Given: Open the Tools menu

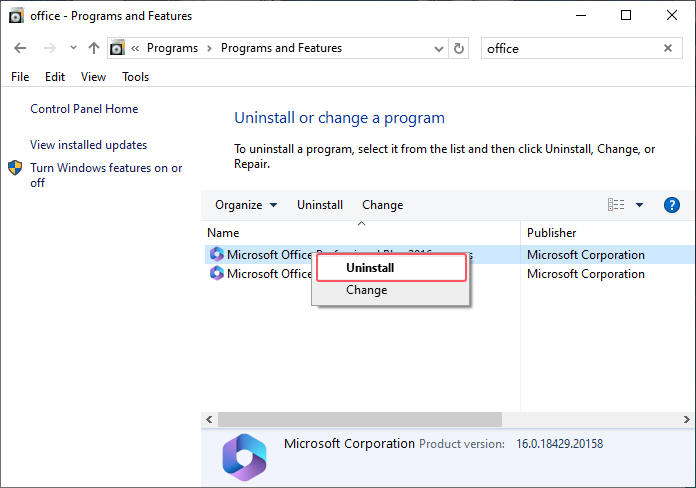Looking at the screenshot, I should 135,77.
